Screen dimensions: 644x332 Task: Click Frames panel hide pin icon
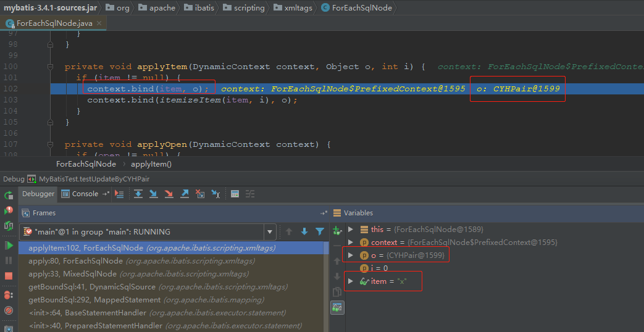click(x=324, y=213)
